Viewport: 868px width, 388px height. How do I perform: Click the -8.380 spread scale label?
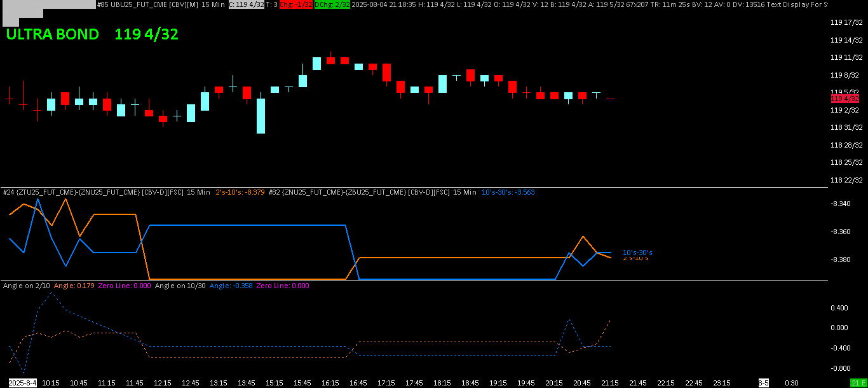841,260
